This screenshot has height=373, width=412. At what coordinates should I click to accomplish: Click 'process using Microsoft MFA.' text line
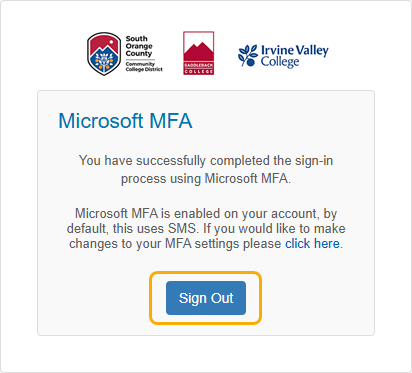coord(206,179)
